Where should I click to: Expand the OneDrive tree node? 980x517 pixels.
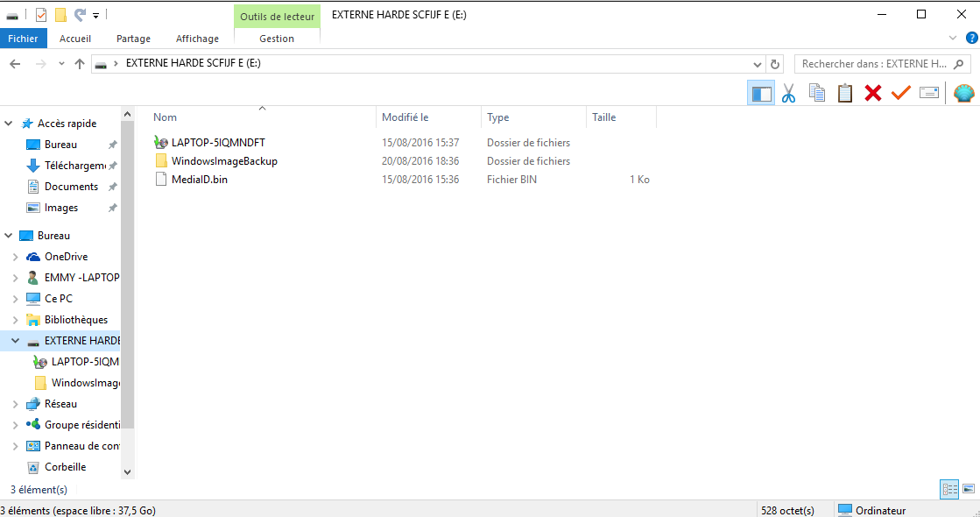pos(16,257)
